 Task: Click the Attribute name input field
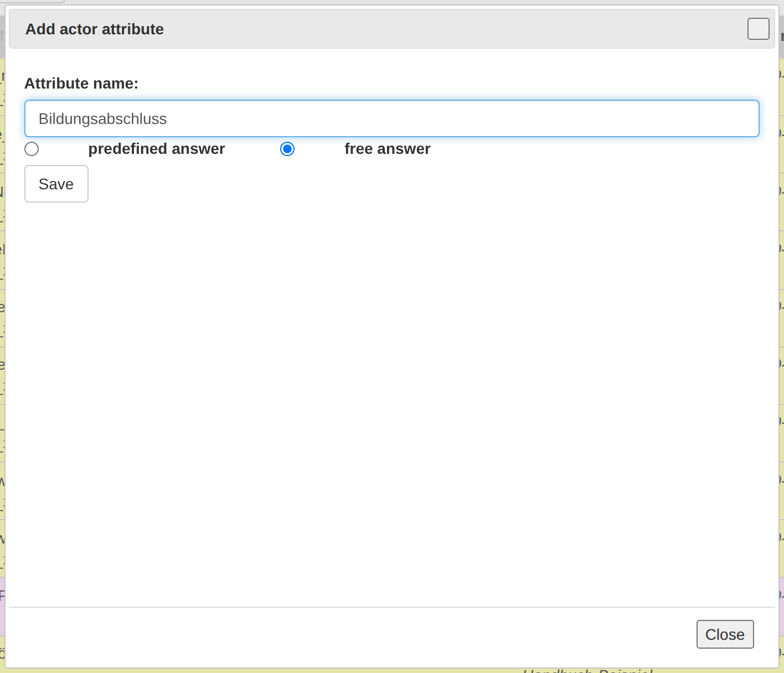point(392,118)
